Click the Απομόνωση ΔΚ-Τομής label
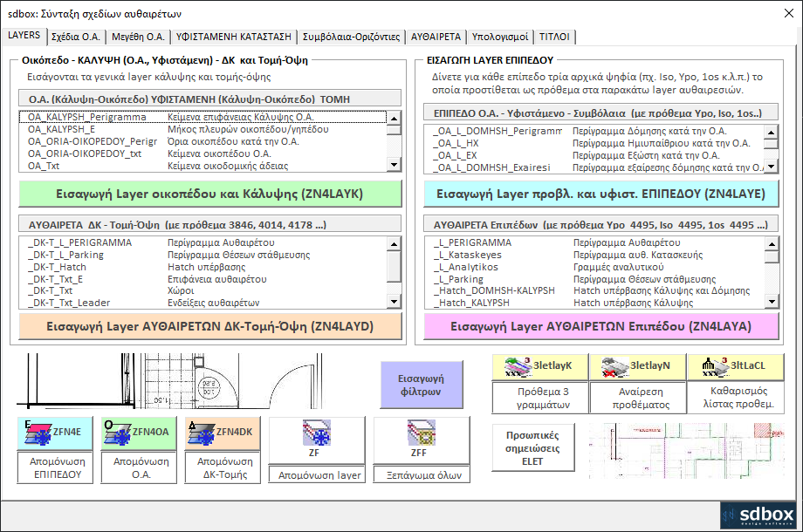The height and width of the screenshot is (532, 803). (223, 467)
